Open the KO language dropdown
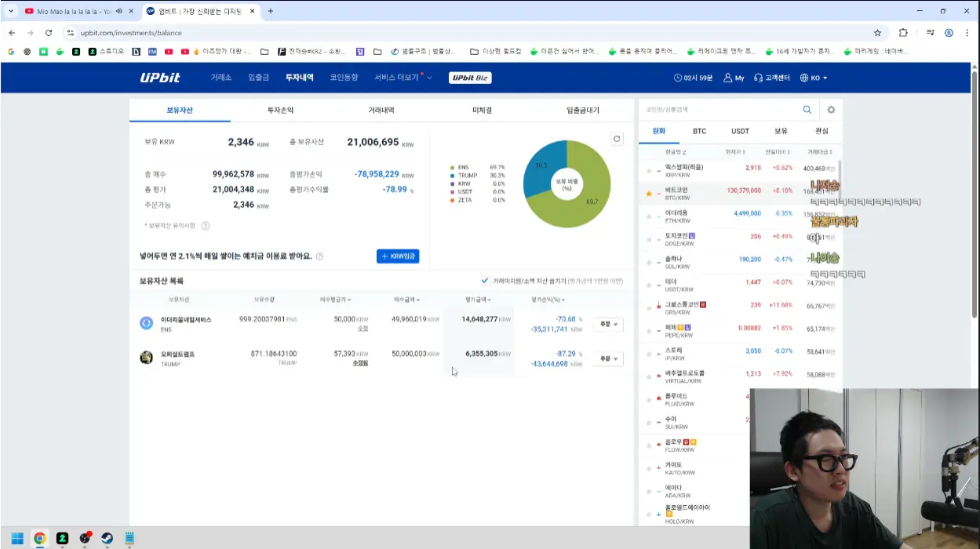This screenshot has height=549, width=980. [x=814, y=78]
